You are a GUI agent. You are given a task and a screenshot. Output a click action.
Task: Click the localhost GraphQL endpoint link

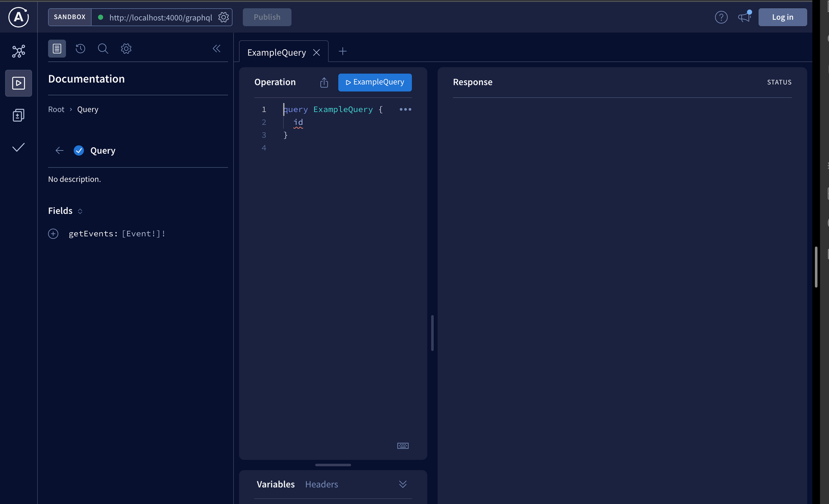pyautogui.click(x=160, y=17)
